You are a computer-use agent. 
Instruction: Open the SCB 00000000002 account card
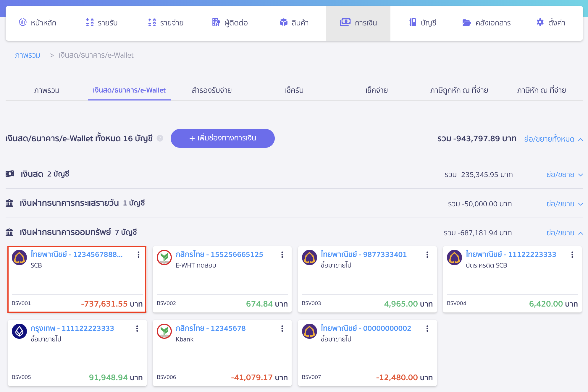(366, 328)
